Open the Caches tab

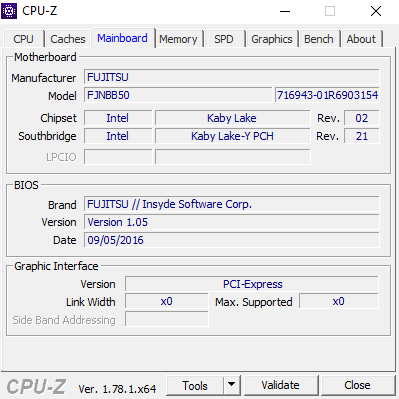[x=68, y=39]
